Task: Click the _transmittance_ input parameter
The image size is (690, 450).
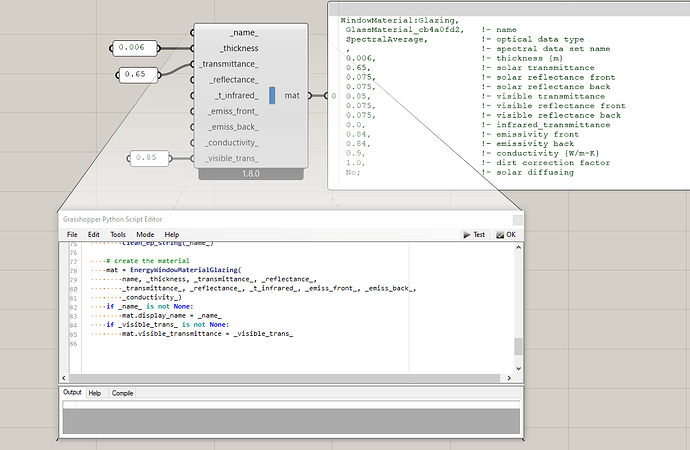Action: pos(229,64)
